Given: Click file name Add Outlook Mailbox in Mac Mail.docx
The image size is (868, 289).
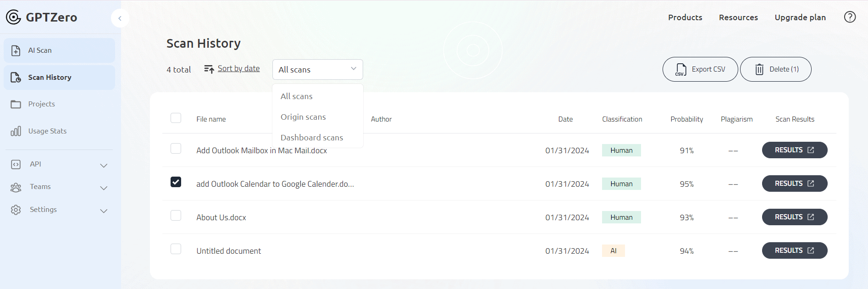Looking at the screenshot, I should [262, 150].
